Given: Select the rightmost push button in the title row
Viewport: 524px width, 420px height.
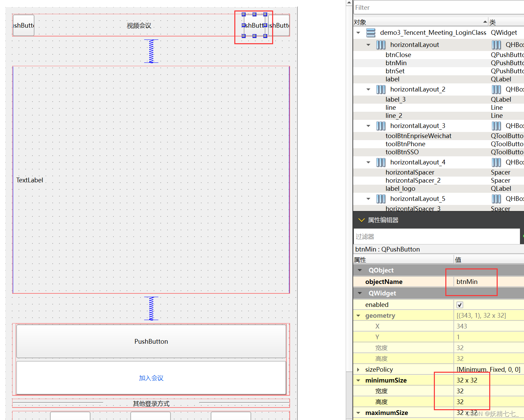Looking at the screenshot, I should coord(279,25).
